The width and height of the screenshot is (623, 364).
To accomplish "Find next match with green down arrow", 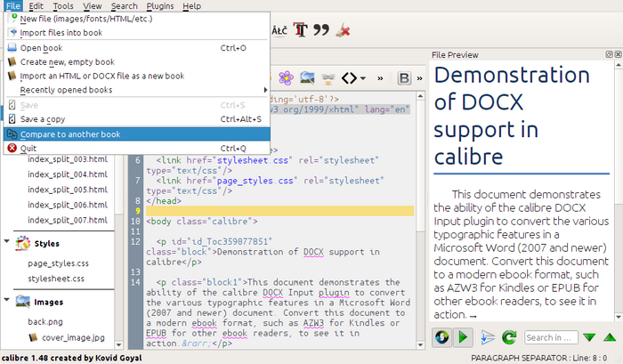I will pos(588,337).
